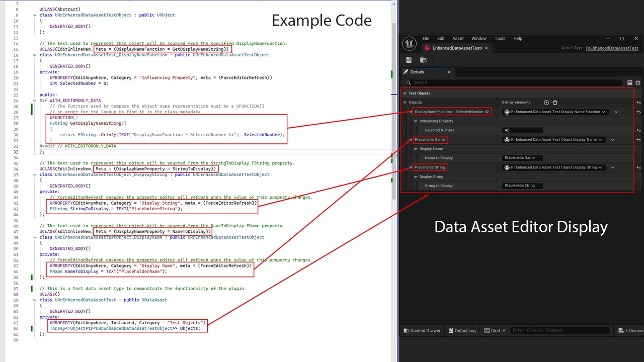Click the magnifier icon in the Details search

409,82
